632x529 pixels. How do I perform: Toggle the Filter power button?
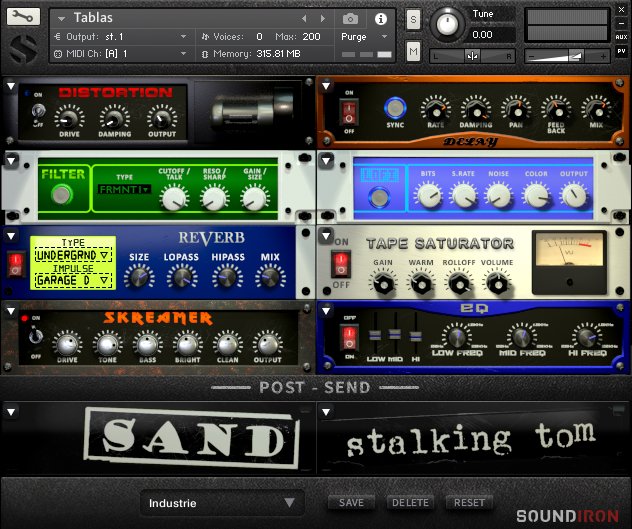click(x=62, y=195)
